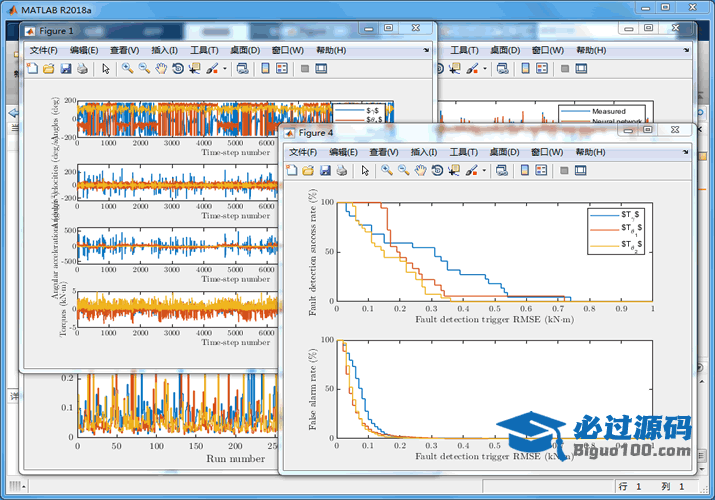Save figure icon in Figure 4 toolbar
Screen dimensions: 715x500
click(x=325, y=170)
